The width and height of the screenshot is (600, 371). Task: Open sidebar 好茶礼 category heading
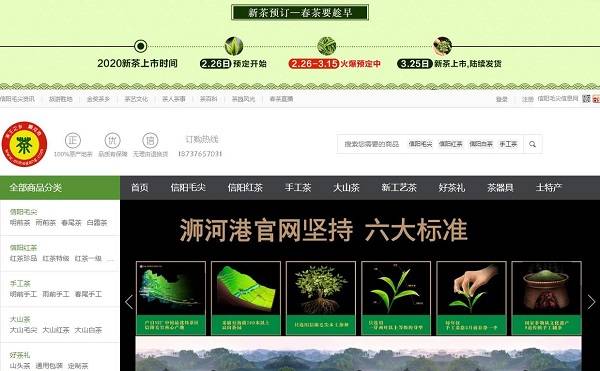[20, 355]
